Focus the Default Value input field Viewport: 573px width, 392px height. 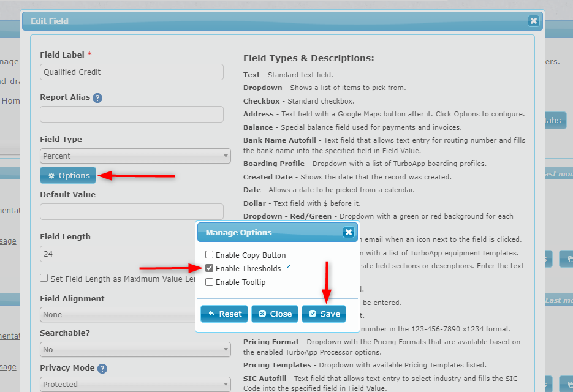click(x=131, y=212)
